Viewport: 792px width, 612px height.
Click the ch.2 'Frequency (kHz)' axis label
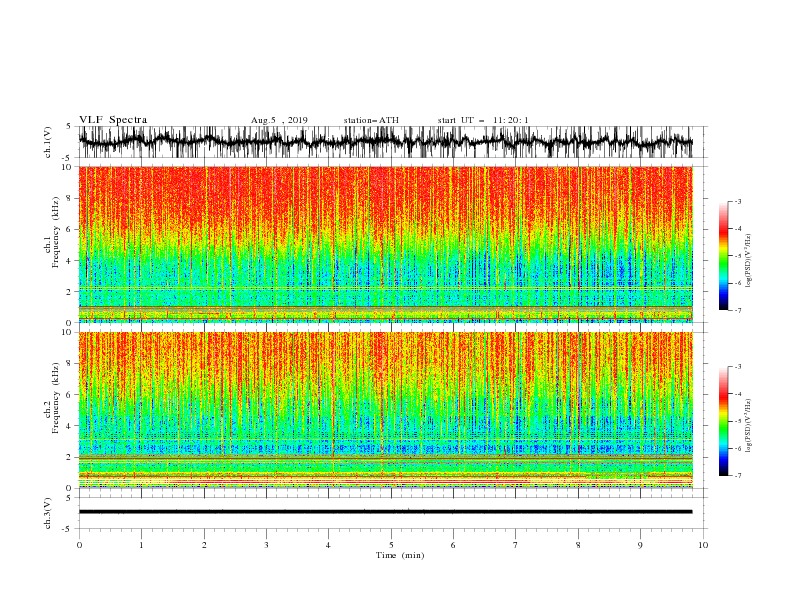(56, 397)
